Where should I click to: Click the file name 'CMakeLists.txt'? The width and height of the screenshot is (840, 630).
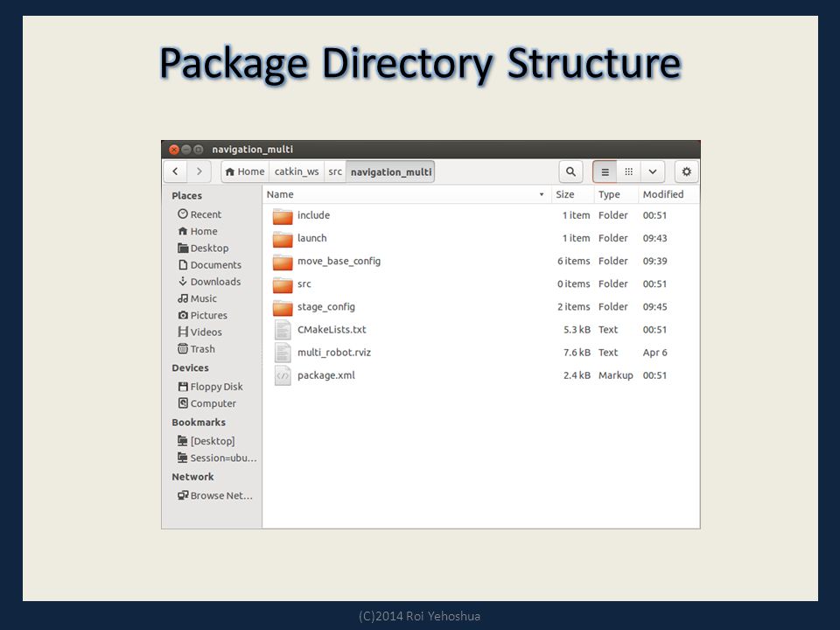(x=332, y=330)
